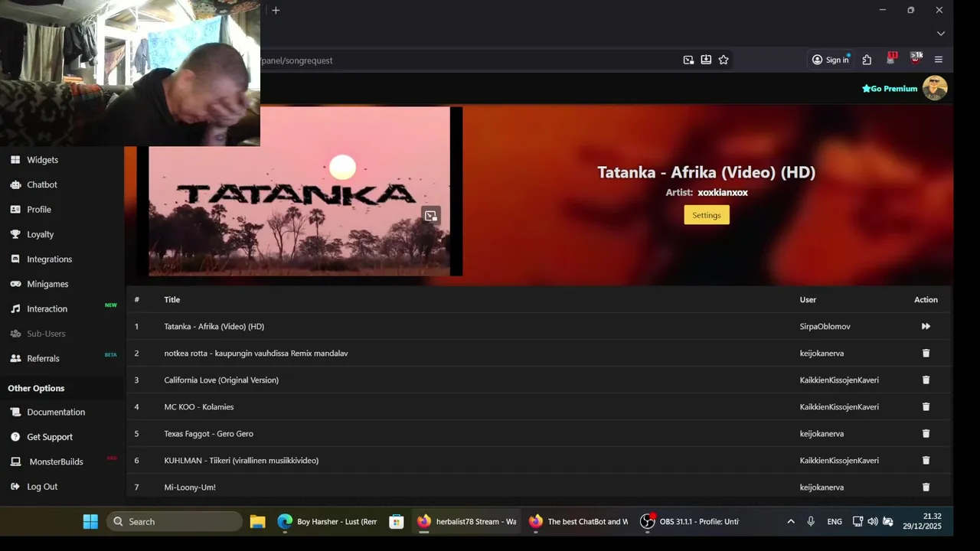Click the User column header

tap(808, 299)
